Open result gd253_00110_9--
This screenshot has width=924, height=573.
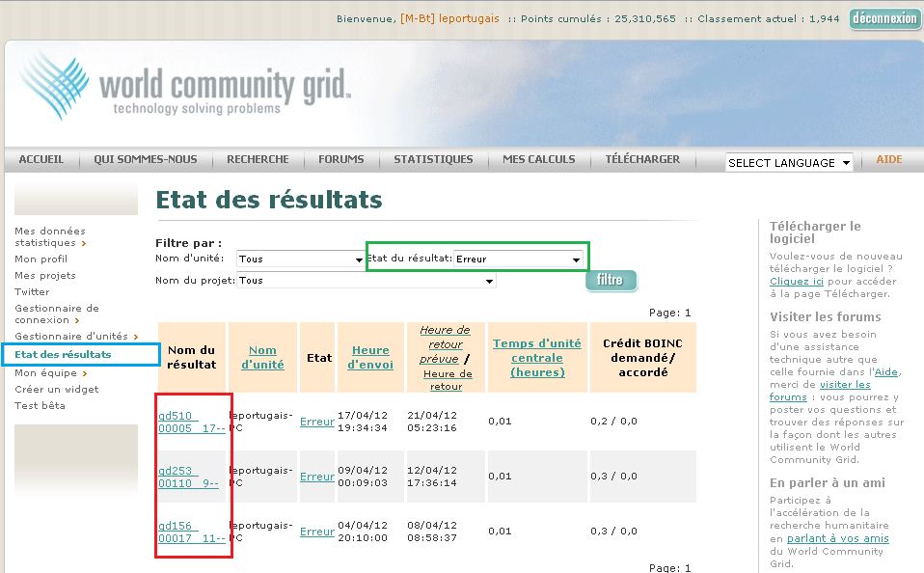tap(189, 477)
